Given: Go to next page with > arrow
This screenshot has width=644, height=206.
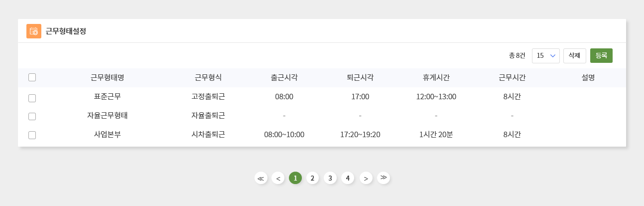Looking at the screenshot, I should point(366,178).
